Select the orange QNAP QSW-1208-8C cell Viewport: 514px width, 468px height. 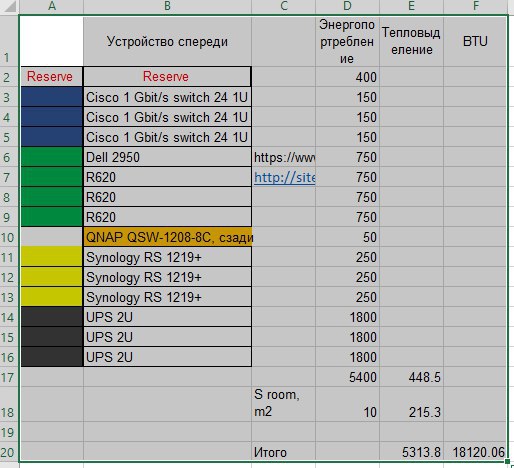click(x=168, y=237)
